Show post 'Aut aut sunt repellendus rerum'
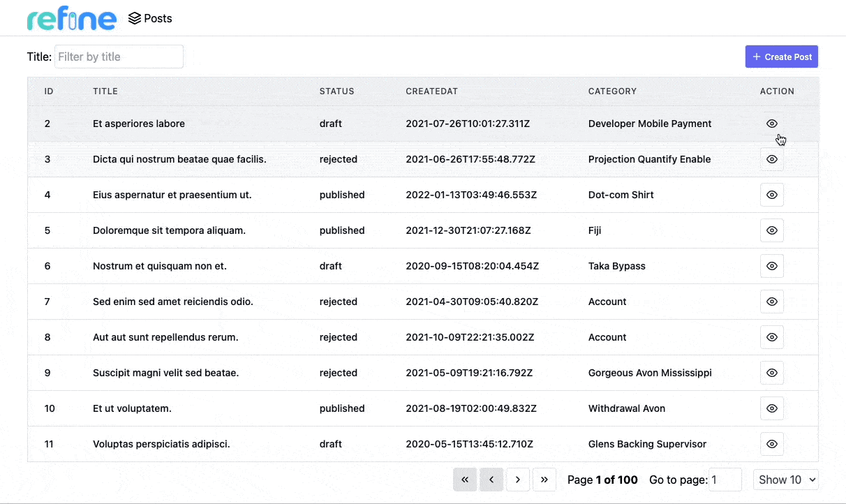The height and width of the screenshot is (504, 846). pyautogui.click(x=771, y=337)
